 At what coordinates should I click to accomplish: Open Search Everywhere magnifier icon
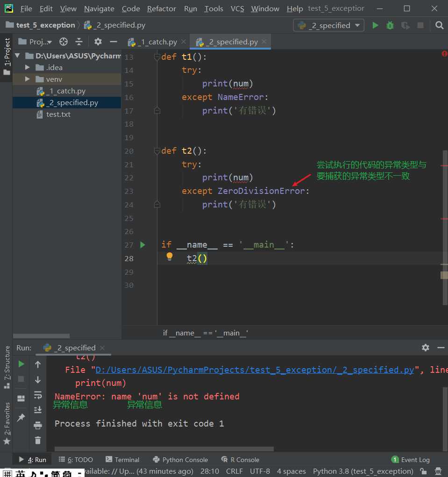coord(439,25)
